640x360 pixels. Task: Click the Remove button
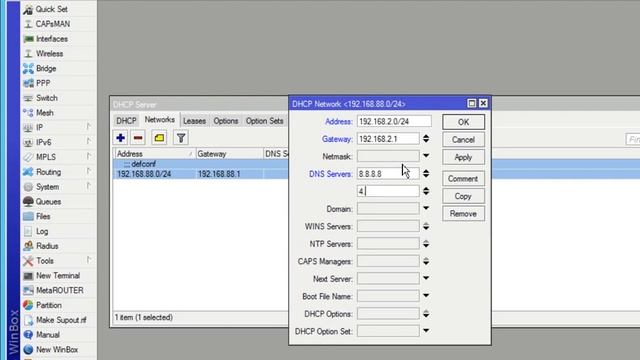click(463, 214)
